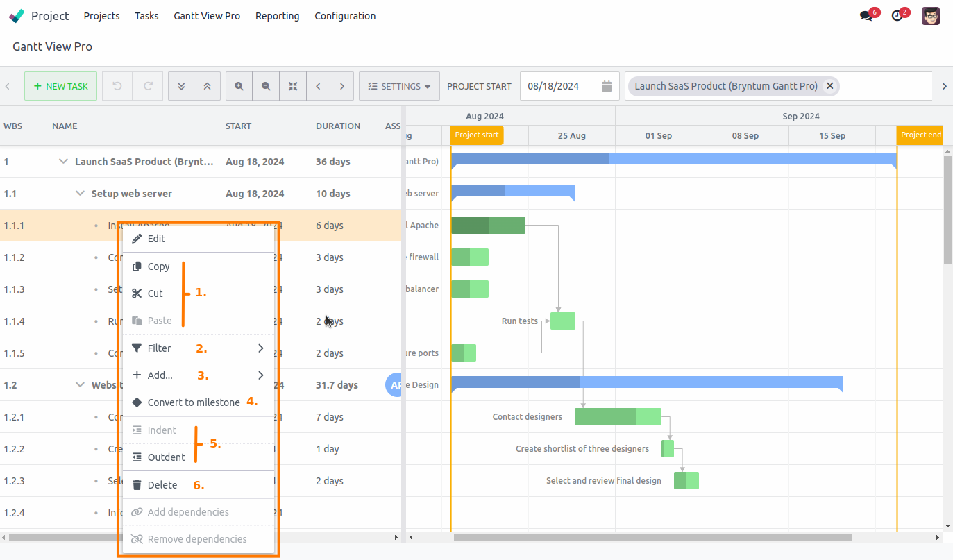Undo the last change
The image size is (953, 560).
coord(117,85)
